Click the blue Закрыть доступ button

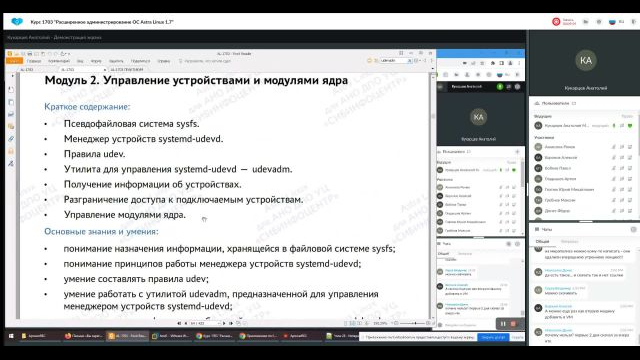tap(493, 337)
